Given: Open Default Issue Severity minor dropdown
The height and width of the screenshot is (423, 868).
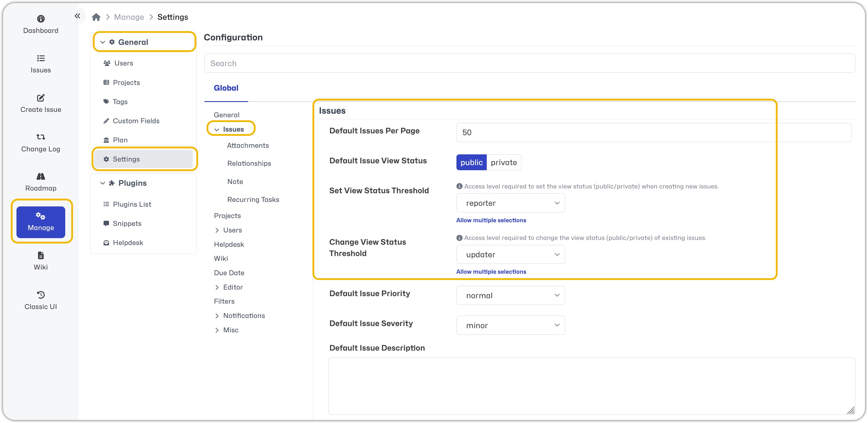Looking at the screenshot, I should pyautogui.click(x=510, y=325).
